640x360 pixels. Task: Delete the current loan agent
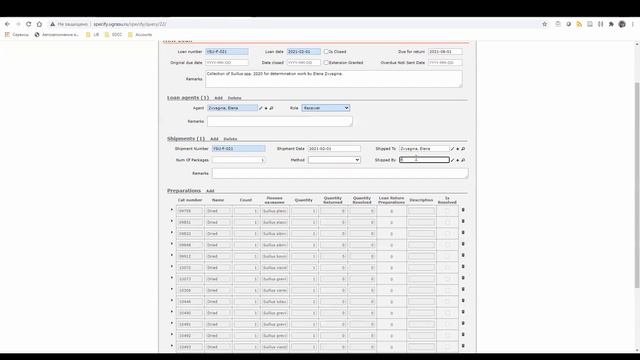coord(234,98)
